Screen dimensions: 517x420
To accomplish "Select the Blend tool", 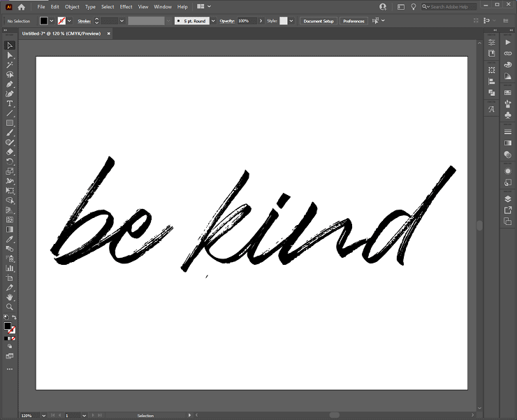I will coord(10,249).
